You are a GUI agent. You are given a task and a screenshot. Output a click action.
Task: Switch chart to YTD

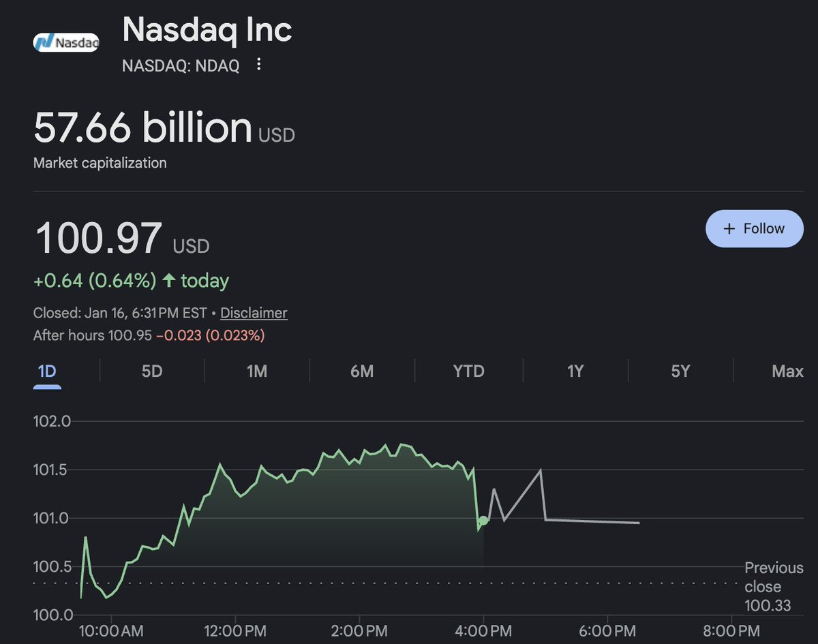point(468,371)
